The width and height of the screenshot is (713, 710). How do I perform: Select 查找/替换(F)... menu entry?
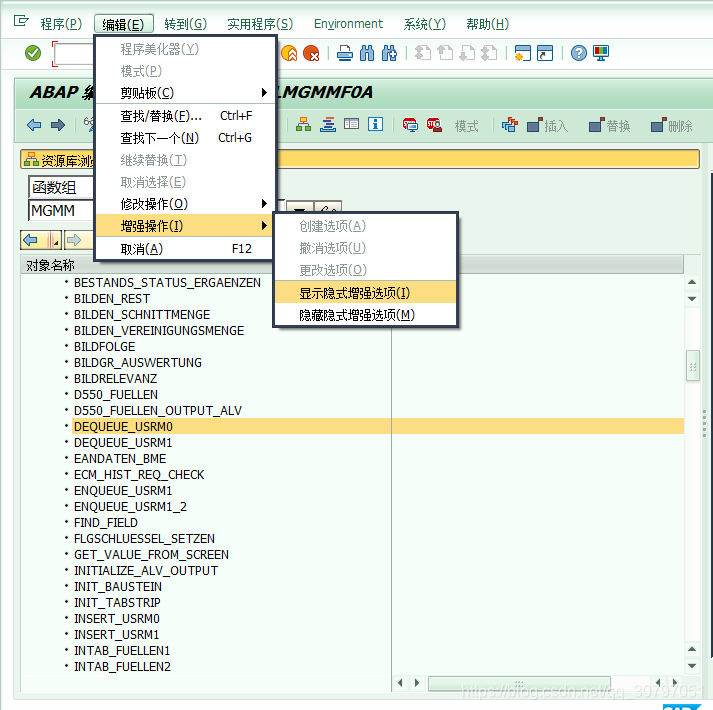coord(186,116)
